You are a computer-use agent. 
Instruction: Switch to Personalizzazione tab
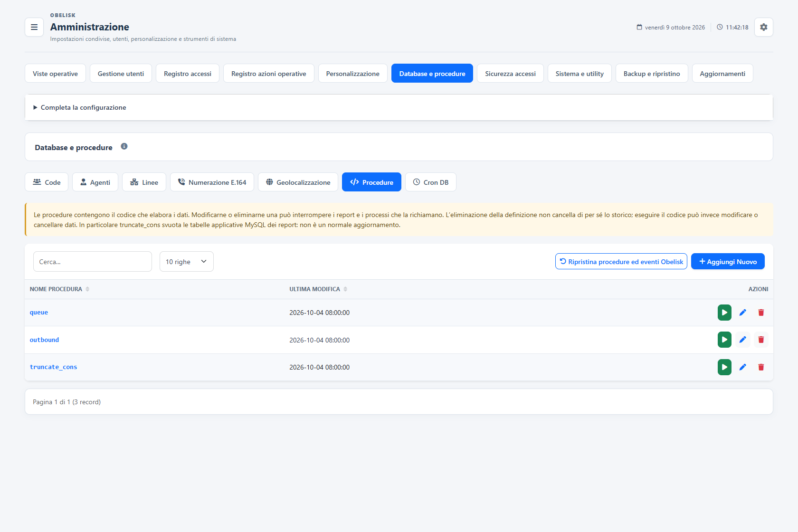(x=353, y=73)
